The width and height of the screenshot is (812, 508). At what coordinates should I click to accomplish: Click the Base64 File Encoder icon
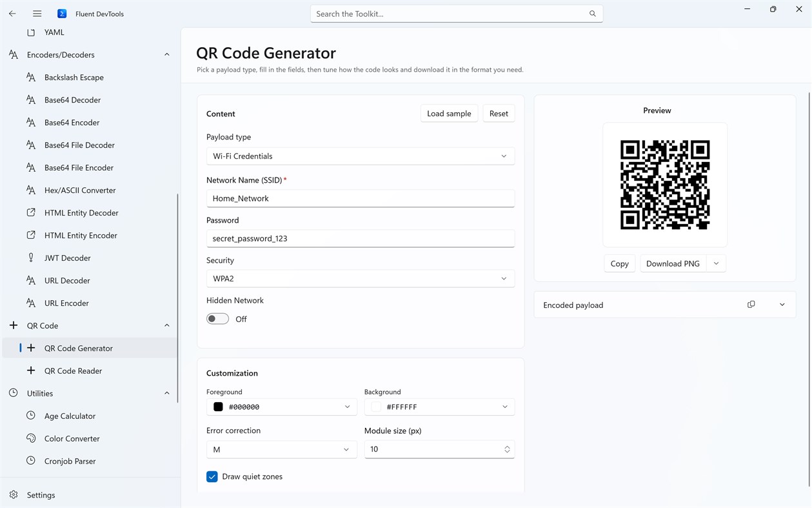30,168
